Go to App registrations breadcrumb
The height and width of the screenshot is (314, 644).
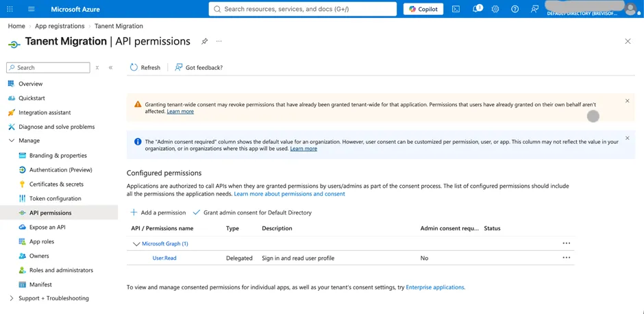[60, 26]
